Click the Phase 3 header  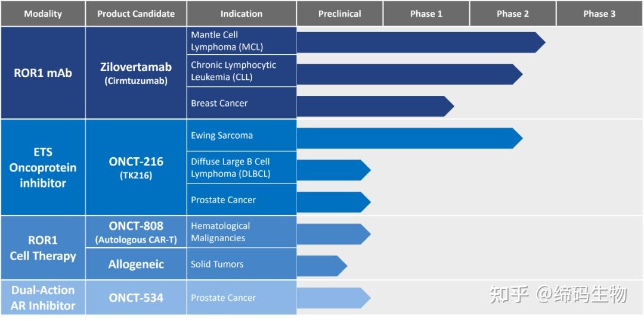tap(599, 14)
